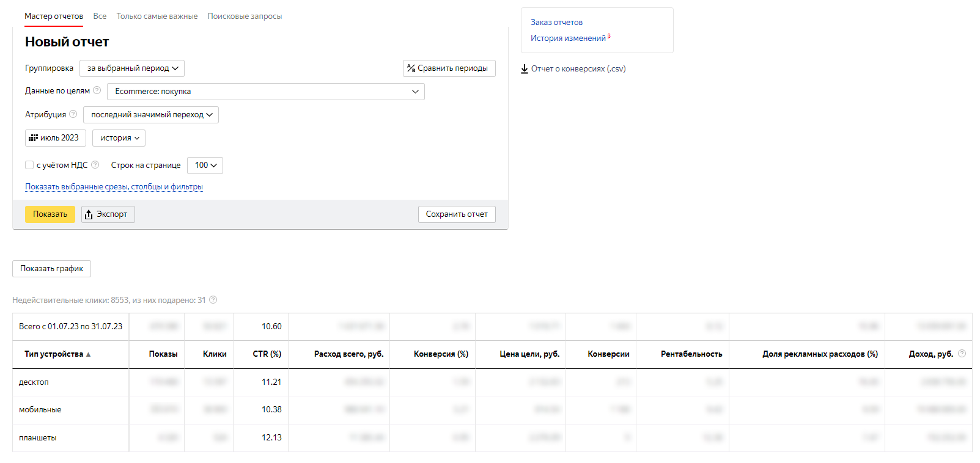Click the 11.21 CTR value for десктоп
This screenshot has width=980, height=463.
coord(271,382)
